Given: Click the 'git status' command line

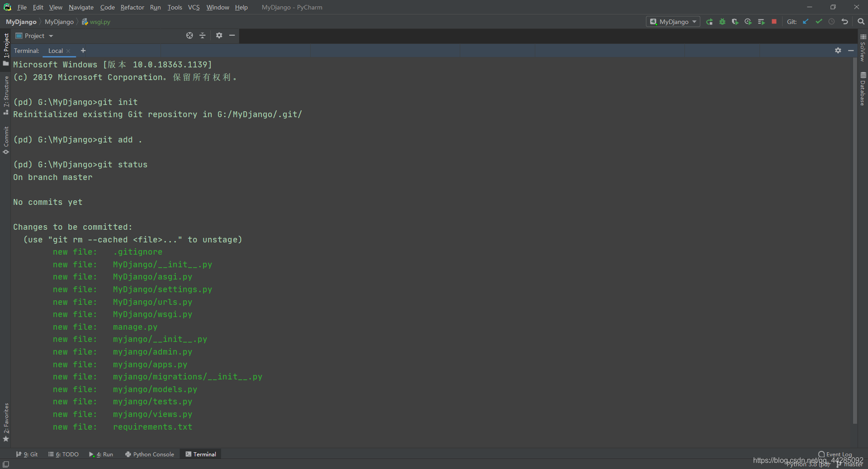Looking at the screenshot, I should tap(80, 165).
